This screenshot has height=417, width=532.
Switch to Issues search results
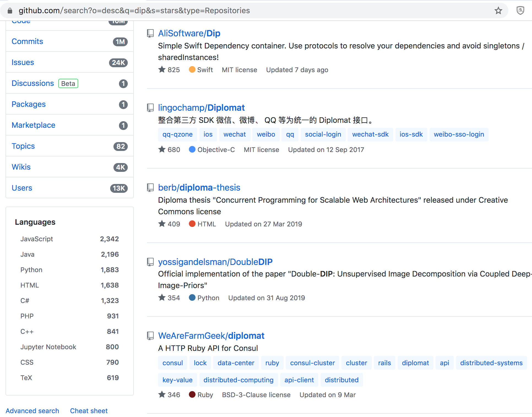pyautogui.click(x=23, y=62)
